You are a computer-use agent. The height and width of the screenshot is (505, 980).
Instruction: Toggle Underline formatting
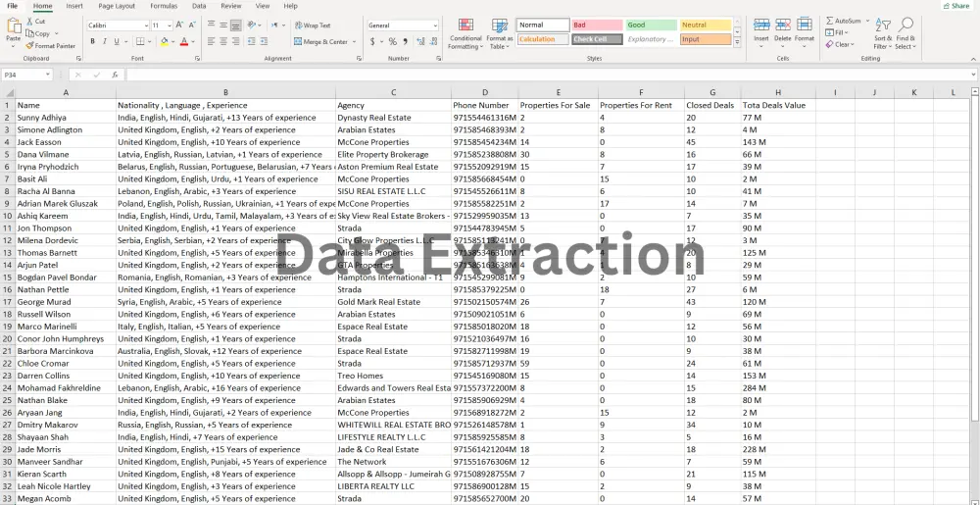click(117, 41)
